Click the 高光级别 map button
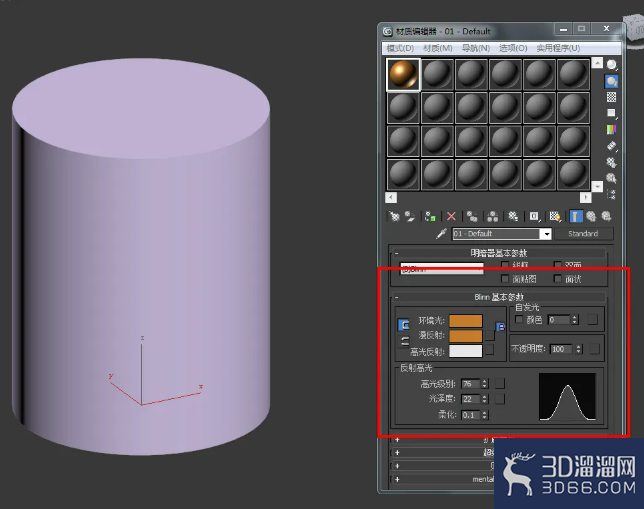 (500, 384)
